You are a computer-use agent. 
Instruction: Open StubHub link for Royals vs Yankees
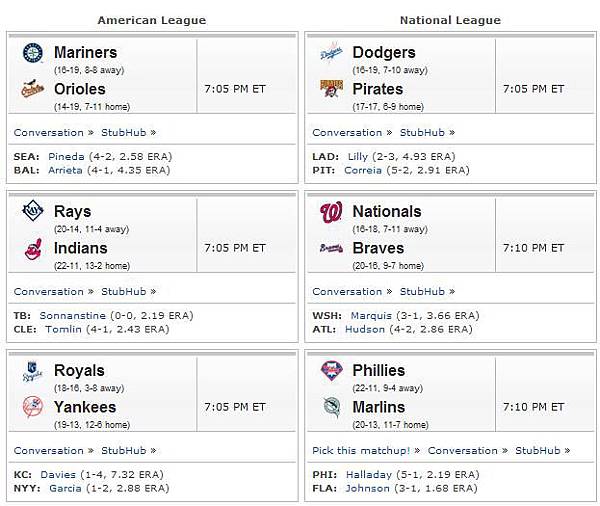(124, 451)
